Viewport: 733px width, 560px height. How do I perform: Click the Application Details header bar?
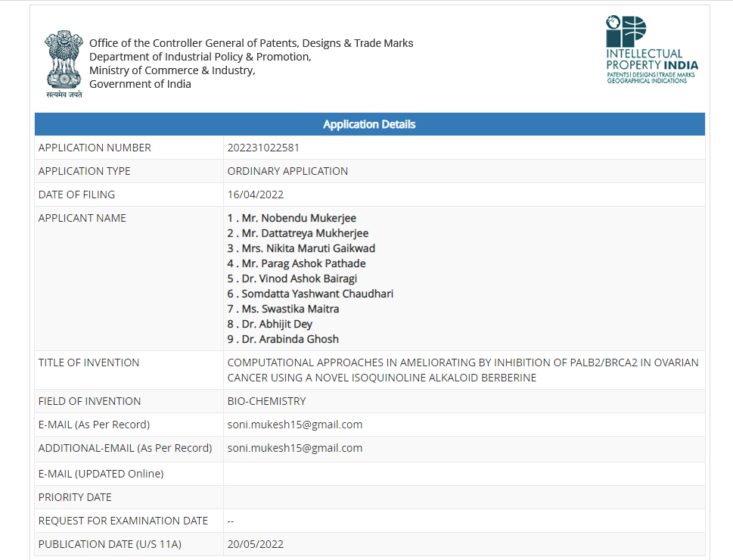point(369,124)
